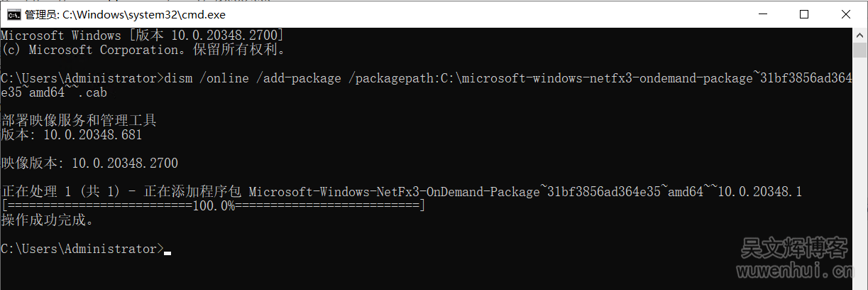This screenshot has height=290, width=868.
Task: Click the 正在处理 1 (共 1) package line
Action: click(401, 192)
